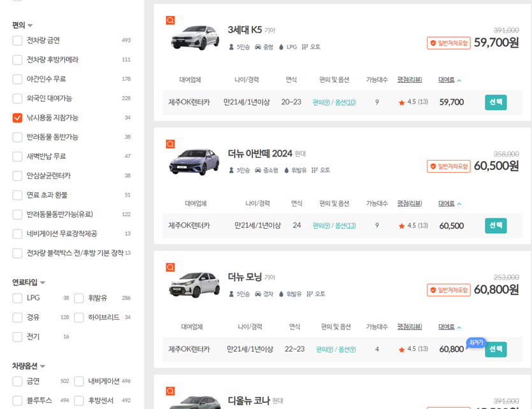Image resolution: width=532 pixels, height=409 pixels.
Task: Open 편의(9) / 옵션(13) link for 아반떼
Action: pos(334,226)
